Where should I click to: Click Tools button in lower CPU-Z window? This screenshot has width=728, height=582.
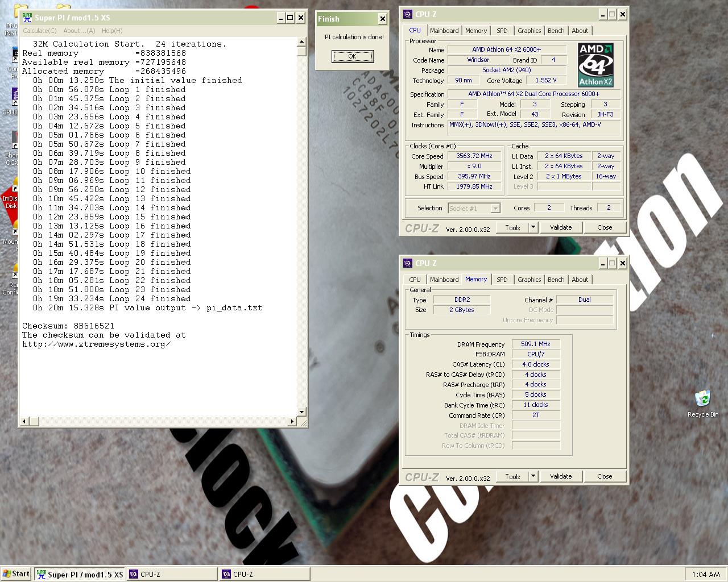512,476
